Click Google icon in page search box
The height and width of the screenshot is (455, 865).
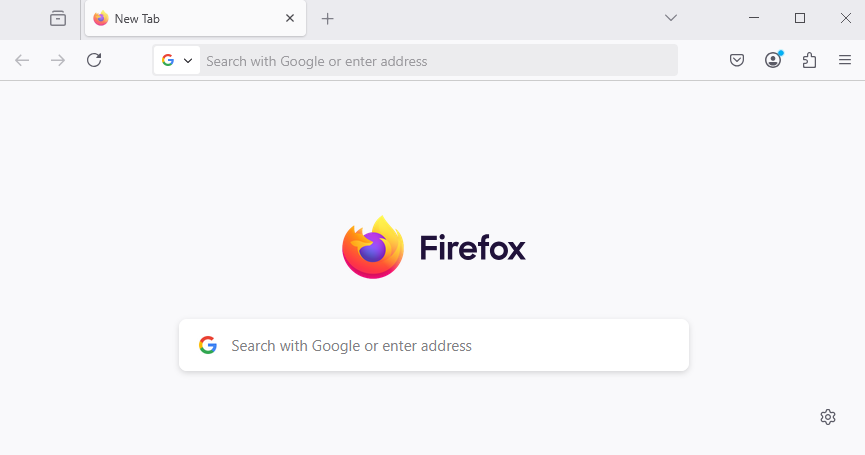coord(208,345)
